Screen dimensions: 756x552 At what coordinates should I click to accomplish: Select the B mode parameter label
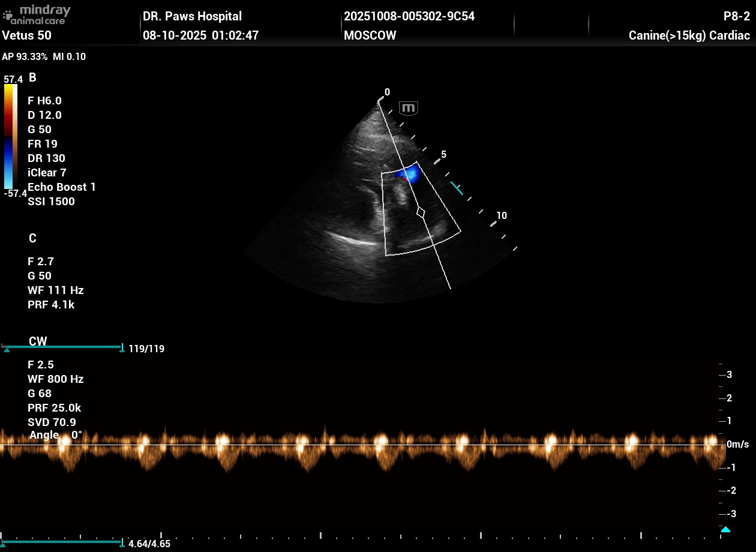(x=32, y=77)
